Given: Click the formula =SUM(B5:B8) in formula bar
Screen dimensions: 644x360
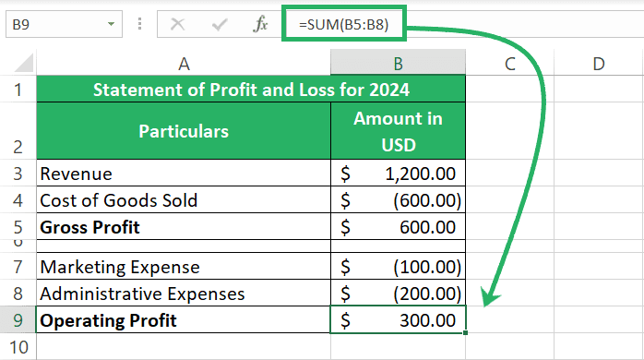Looking at the screenshot, I should (x=344, y=24).
